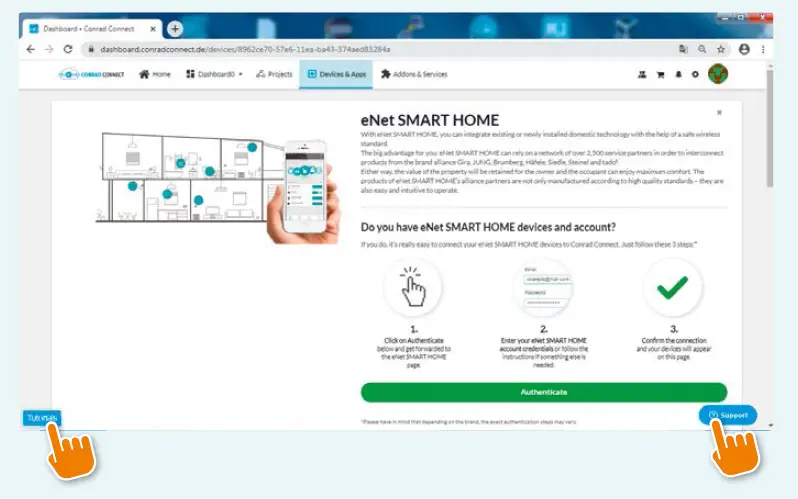Screen dimensions: 798x499
Task: Bookmark the page with star icon
Action: (x=721, y=49)
